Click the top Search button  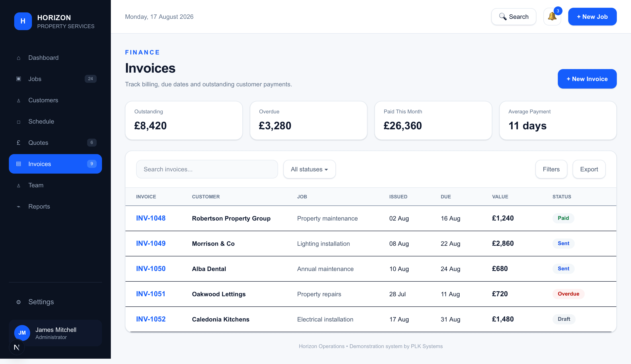coord(514,17)
